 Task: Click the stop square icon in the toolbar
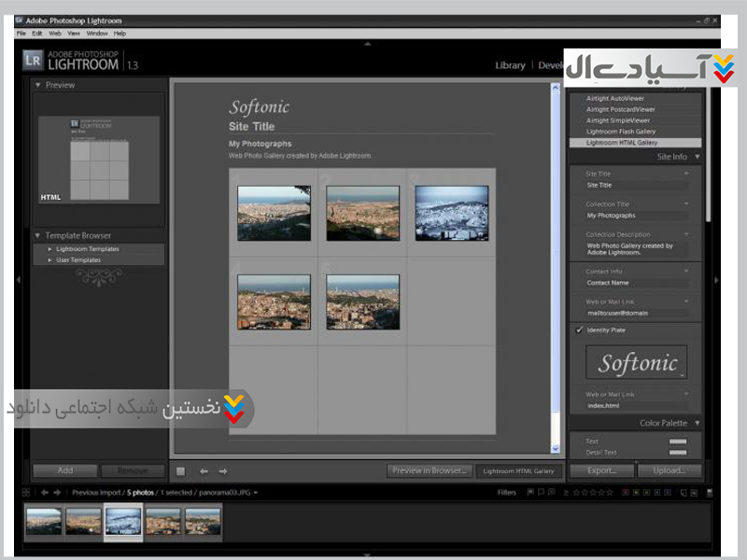[x=181, y=471]
